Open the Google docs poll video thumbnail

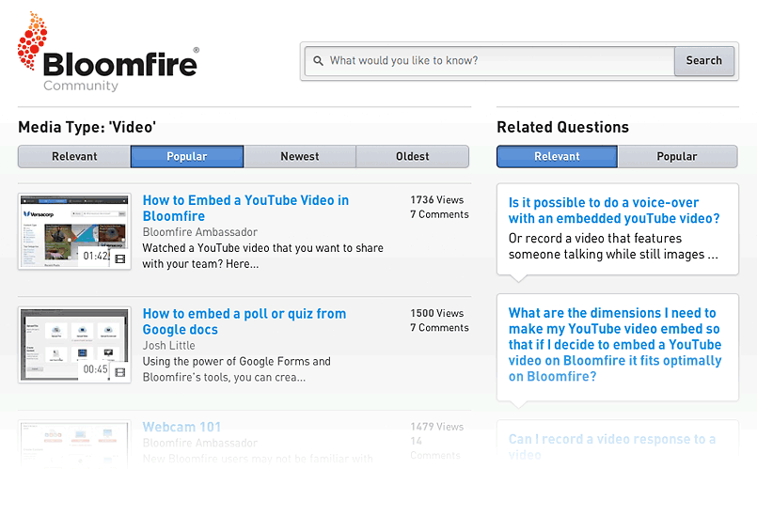point(74,345)
